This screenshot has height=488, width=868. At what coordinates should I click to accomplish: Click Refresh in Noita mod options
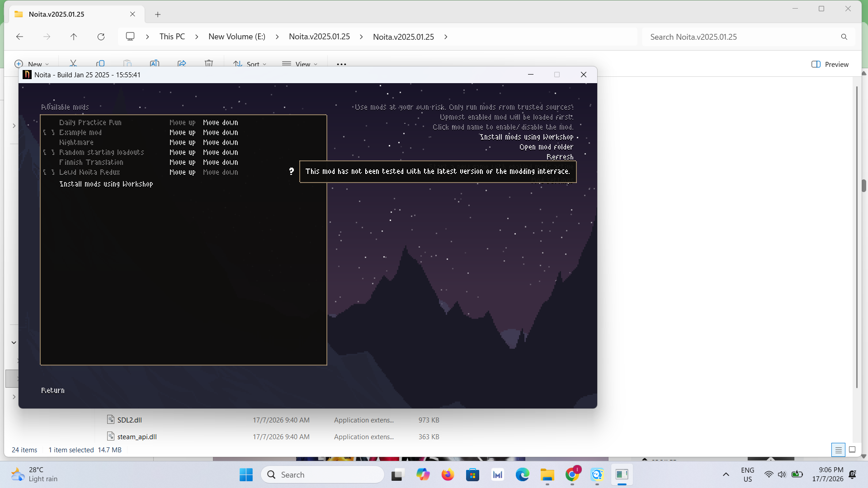(x=560, y=157)
